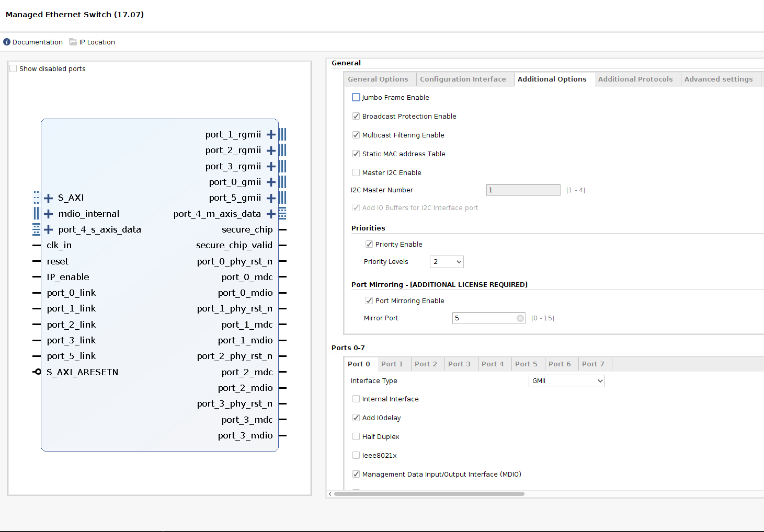The height and width of the screenshot is (532, 764).
Task: Uncheck Port Mirroring Enable
Action: 369,300
